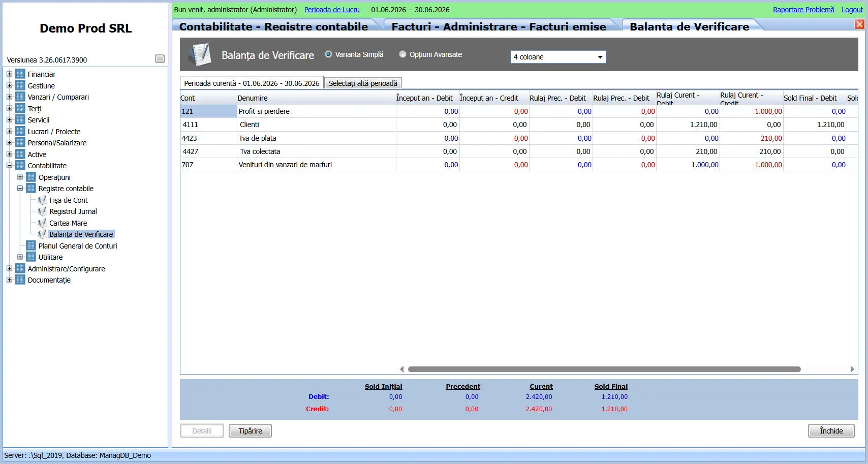Click the Documentație grid icon

pyautogui.click(x=20, y=280)
